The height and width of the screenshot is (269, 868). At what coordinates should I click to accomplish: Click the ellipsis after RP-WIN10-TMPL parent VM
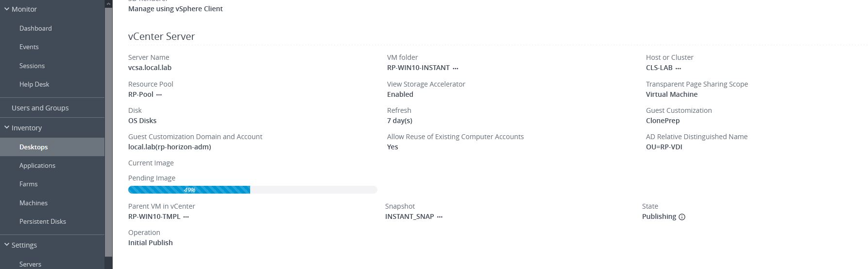pyautogui.click(x=186, y=217)
